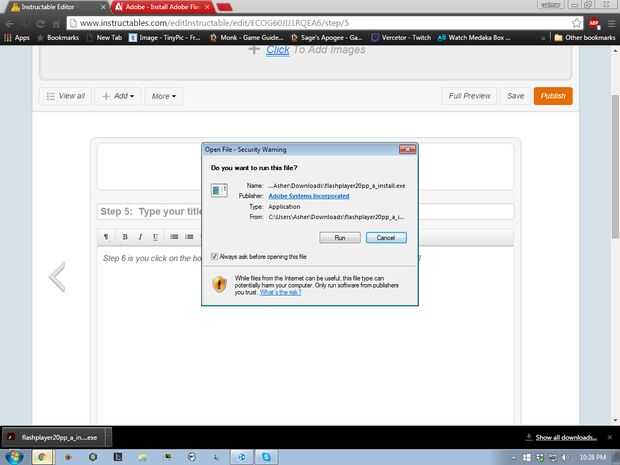
Task: Open the Image - TinyPic bookmark
Action: coord(165,38)
